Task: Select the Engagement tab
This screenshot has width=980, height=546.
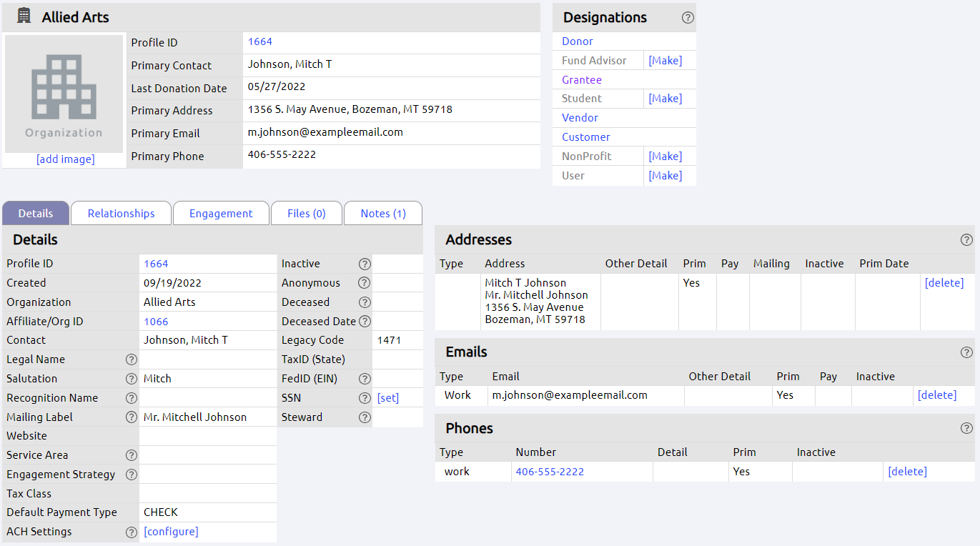Action: coord(220,212)
